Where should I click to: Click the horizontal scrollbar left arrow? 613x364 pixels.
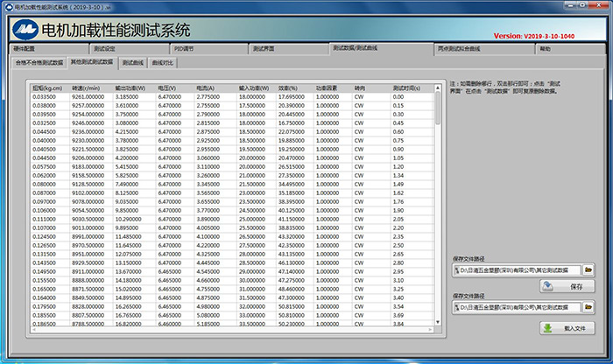[x=33, y=330]
